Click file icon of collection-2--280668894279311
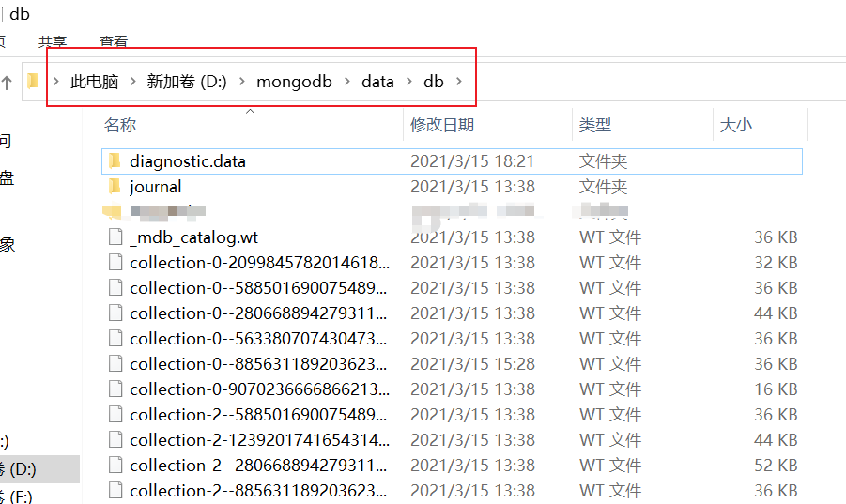 115,465
